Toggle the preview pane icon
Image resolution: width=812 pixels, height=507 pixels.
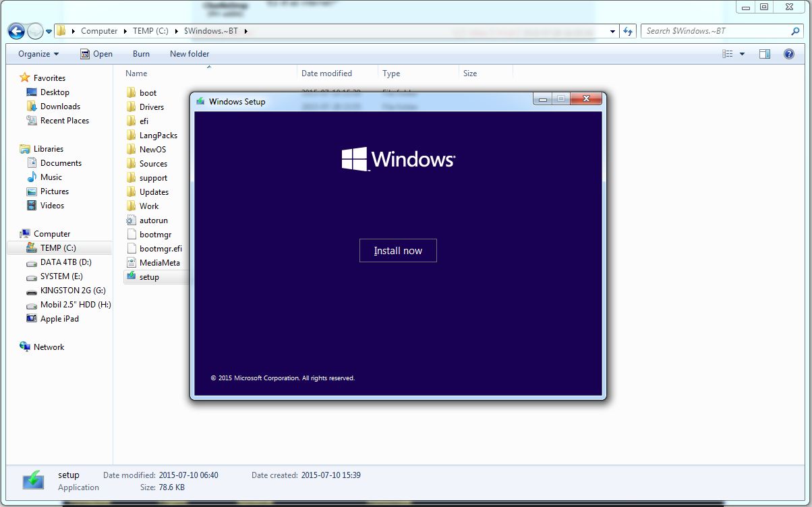pos(765,54)
